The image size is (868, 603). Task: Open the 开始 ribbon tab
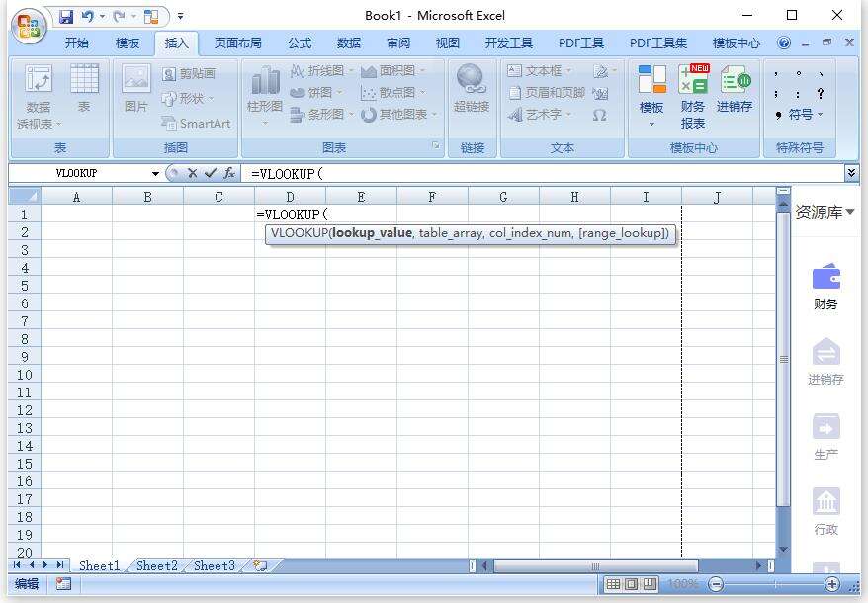click(76, 43)
